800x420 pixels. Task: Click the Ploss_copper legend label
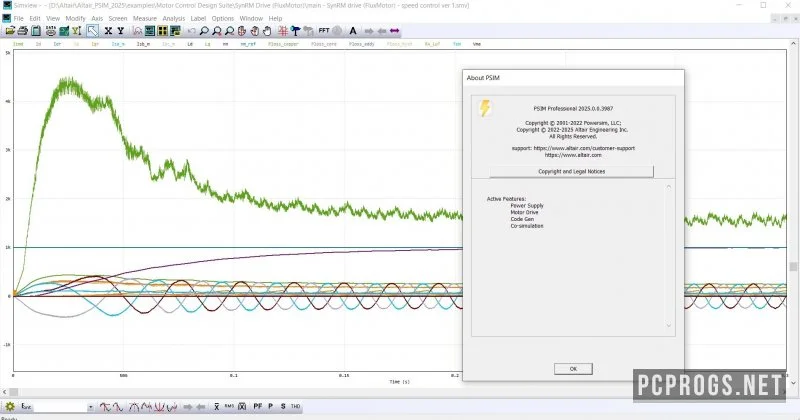(283, 44)
